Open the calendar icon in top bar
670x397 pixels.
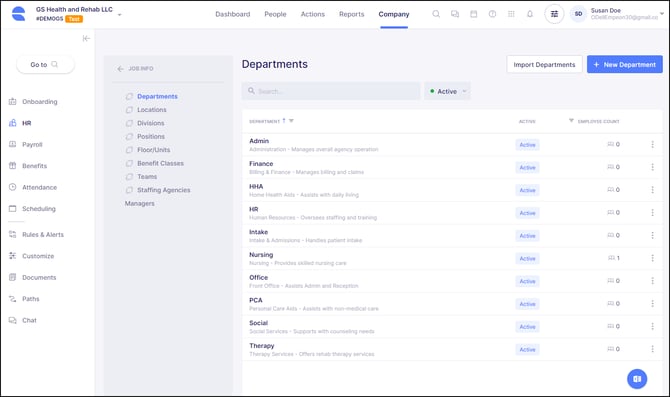click(473, 14)
